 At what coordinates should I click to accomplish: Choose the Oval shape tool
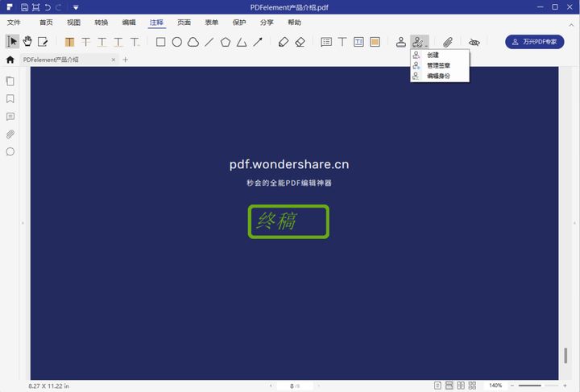click(x=176, y=42)
